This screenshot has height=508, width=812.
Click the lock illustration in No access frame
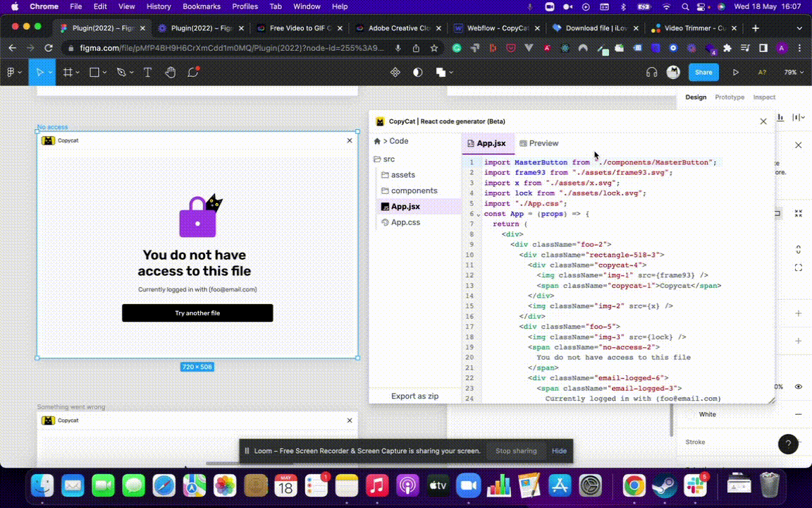coord(200,216)
